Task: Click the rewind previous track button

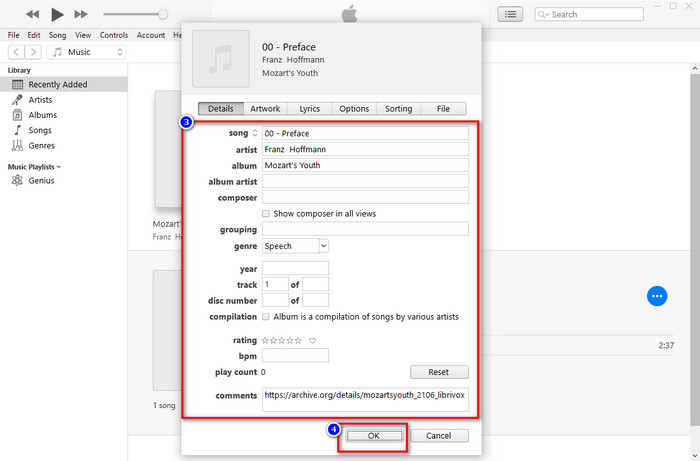Action: (32, 14)
